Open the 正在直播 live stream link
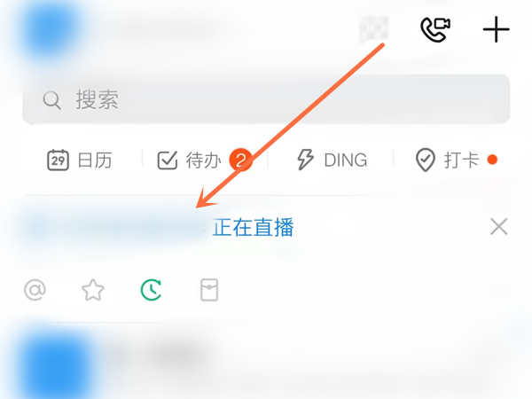Screen dimensions: 532x399 [x=253, y=227]
